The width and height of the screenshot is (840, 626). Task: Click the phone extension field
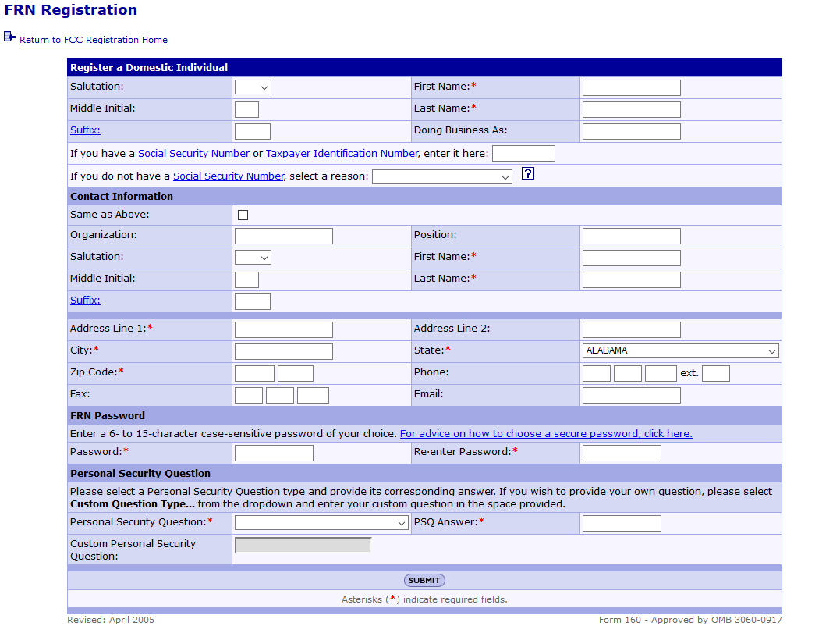(x=715, y=373)
